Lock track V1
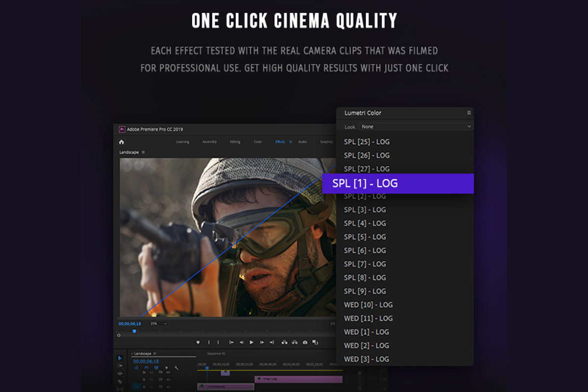Screen dimensions: 588x392 pyautogui.click(x=144, y=387)
